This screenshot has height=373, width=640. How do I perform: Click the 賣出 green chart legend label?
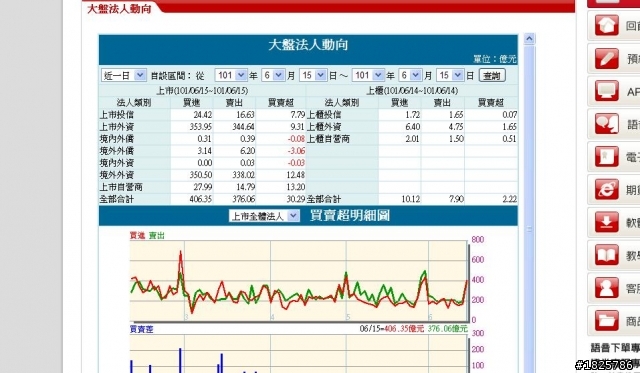pyautogui.click(x=156, y=235)
